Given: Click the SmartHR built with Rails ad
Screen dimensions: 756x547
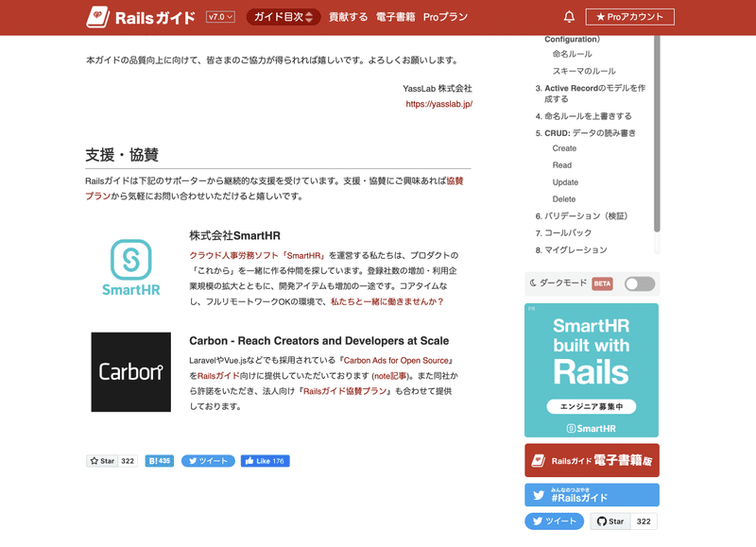Looking at the screenshot, I should (x=592, y=370).
